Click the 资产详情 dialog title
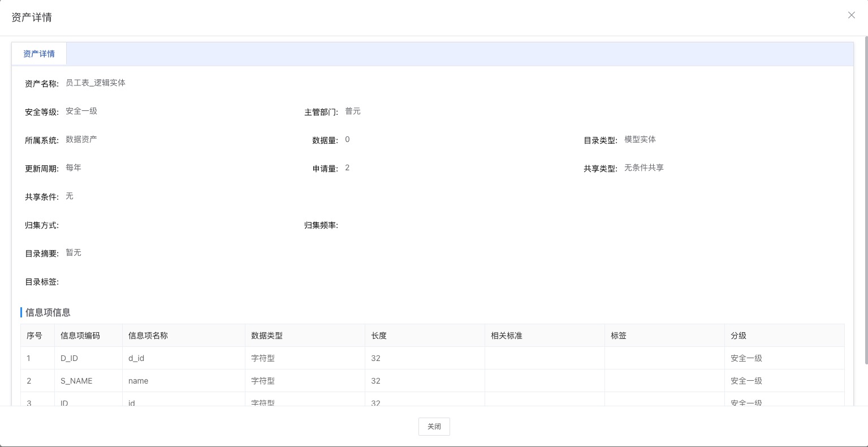 (x=32, y=18)
